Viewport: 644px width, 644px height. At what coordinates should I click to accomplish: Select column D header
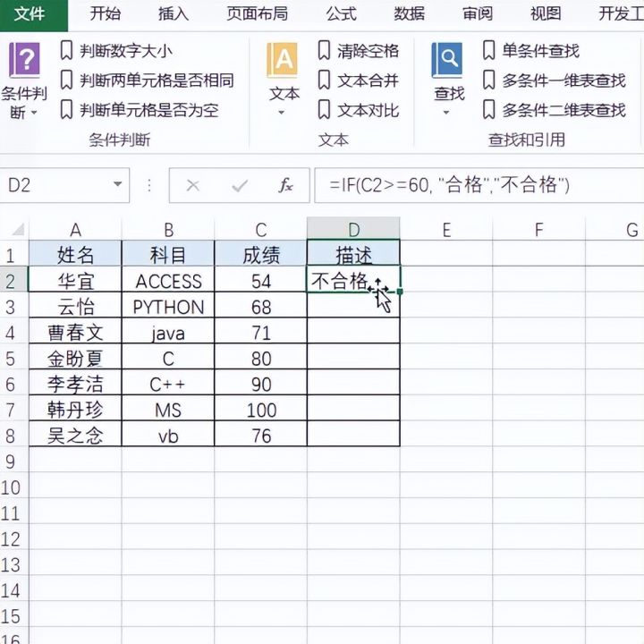pyautogui.click(x=353, y=228)
